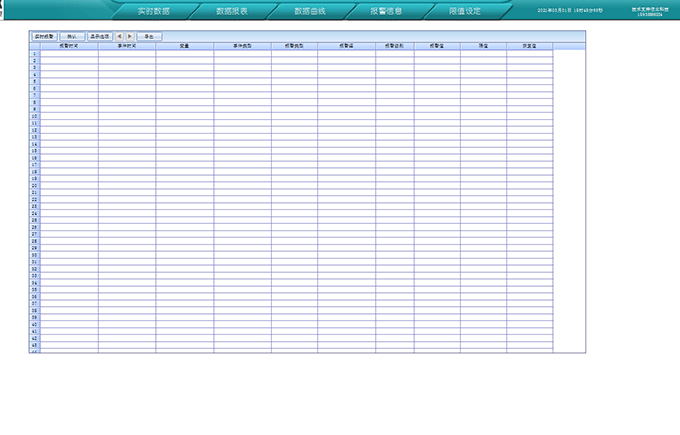680x435 pixels.
Task: Click the 导出 export button
Action: [x=149, y=36]
